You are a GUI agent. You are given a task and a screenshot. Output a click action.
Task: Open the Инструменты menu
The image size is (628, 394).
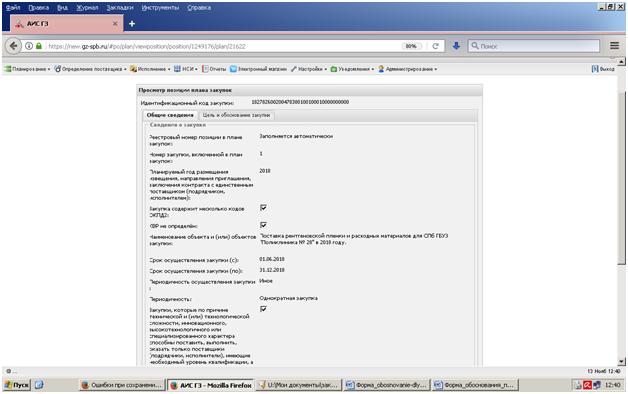pos(160,8)
